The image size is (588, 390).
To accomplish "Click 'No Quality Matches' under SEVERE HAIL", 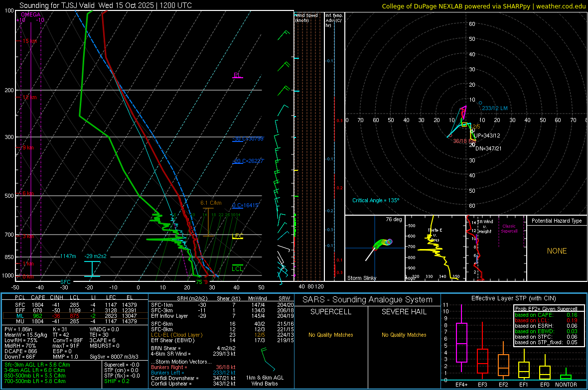I will click(404, 335).
